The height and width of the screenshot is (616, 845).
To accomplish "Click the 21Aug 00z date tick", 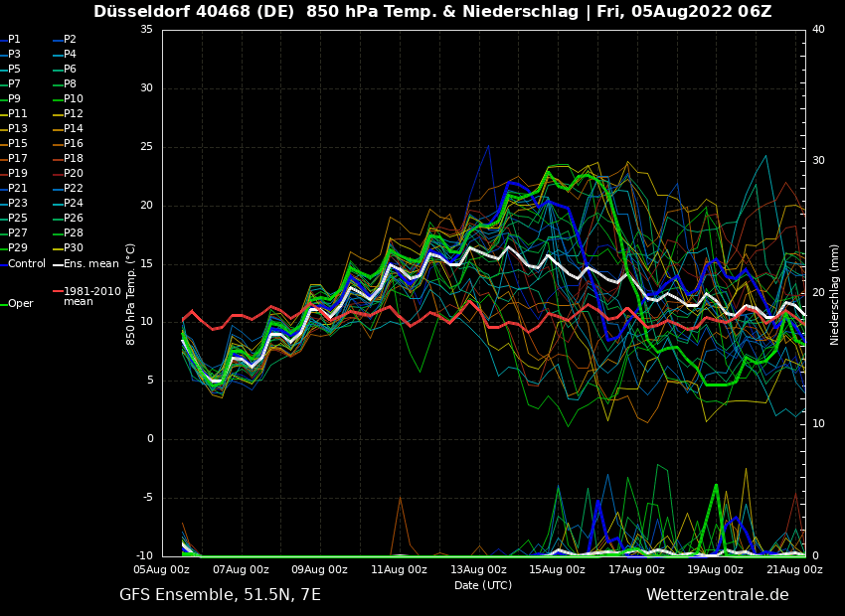I will click(794, 570).
